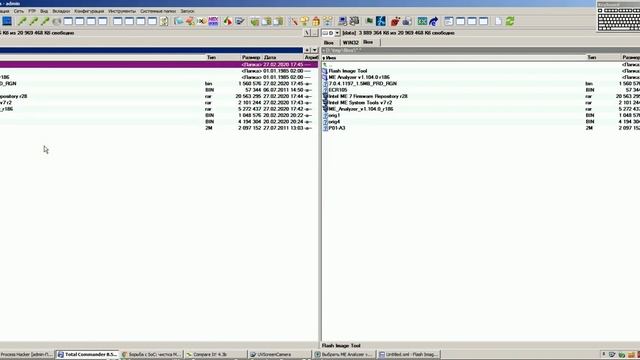This screenshot has width=640, height=360.
Task: Select the ECR105 file in right panel
Action: click(x=338, y=90)
